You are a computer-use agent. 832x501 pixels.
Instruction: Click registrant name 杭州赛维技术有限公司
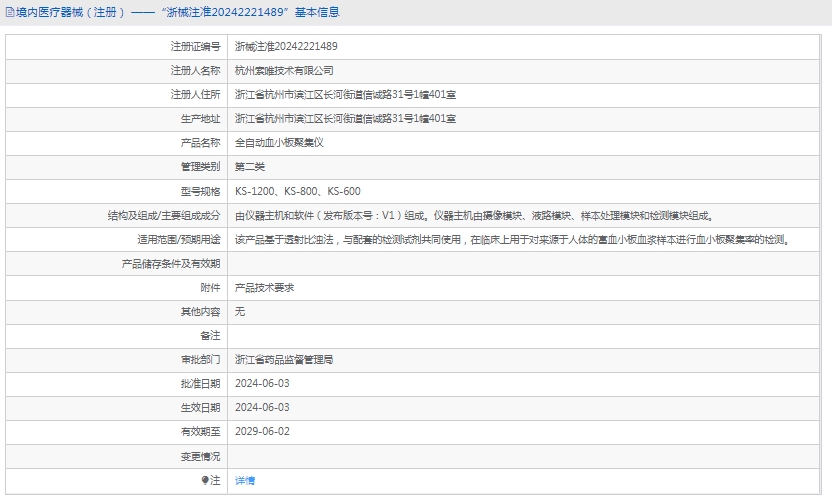[284, 71]
